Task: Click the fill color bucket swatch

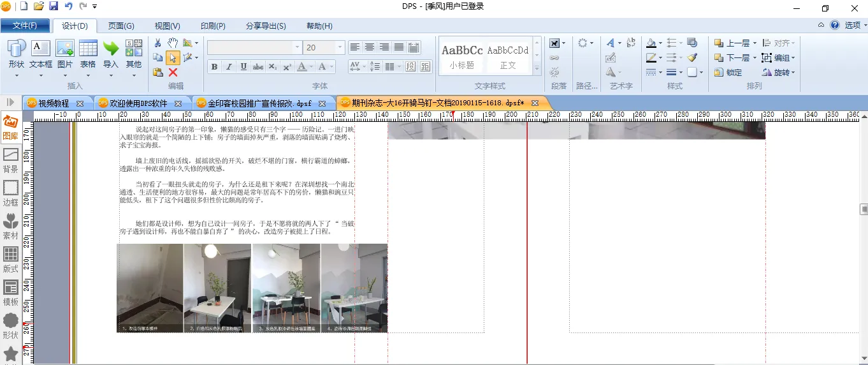Action: click(651, 43)
